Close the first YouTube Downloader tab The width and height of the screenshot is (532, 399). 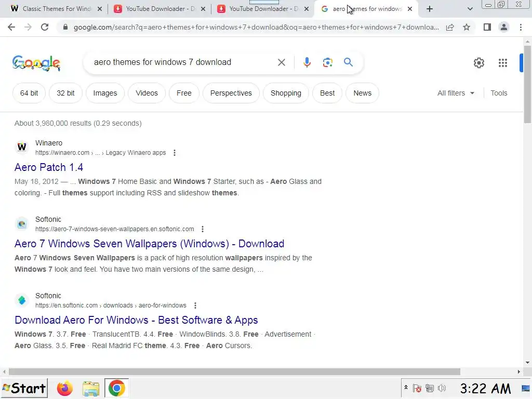click(x=203, y=9)
